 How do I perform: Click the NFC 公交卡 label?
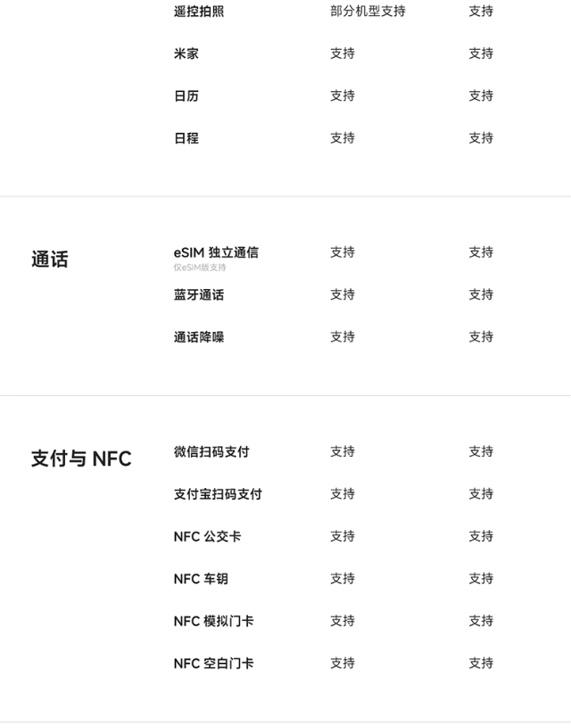click(207, 536)
